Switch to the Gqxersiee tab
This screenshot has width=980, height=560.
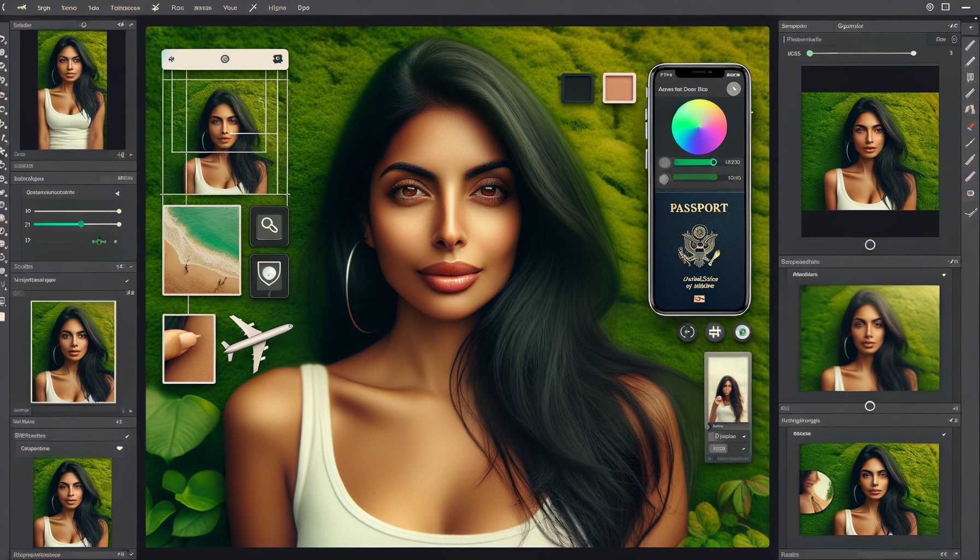point(850,26)
